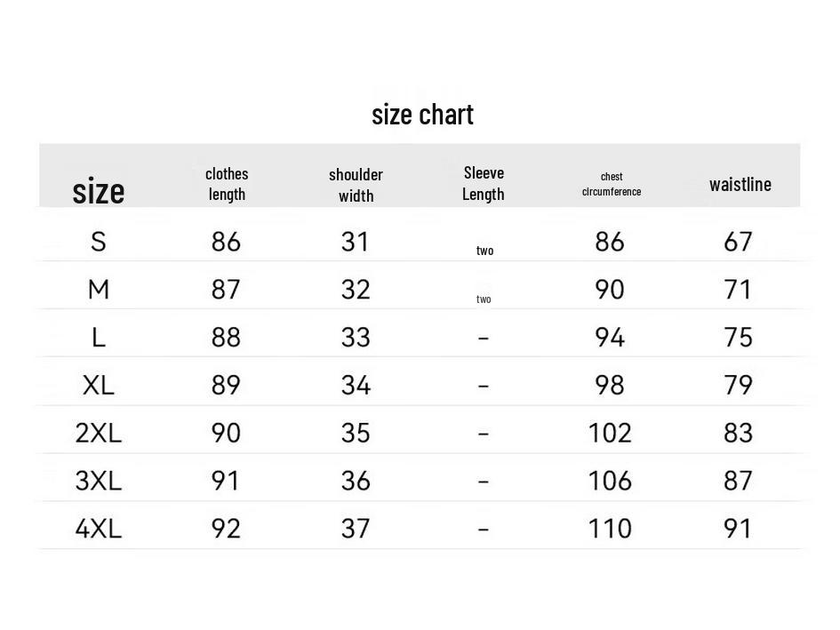Click the 'shoulder width' column header
840x630 pixels.
point(356,185)
